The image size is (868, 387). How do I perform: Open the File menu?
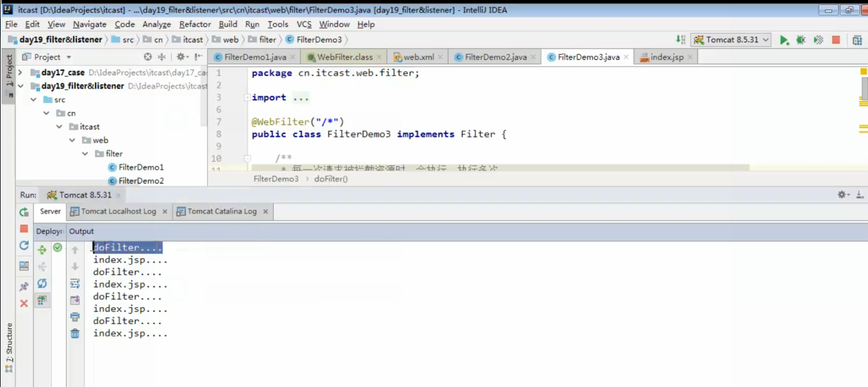[11, 24]
